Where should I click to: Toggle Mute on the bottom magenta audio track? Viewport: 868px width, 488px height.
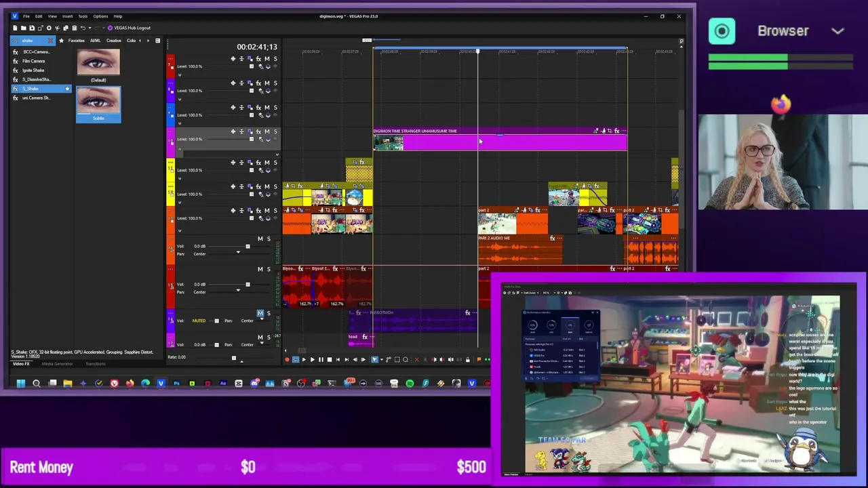[260, 337]
